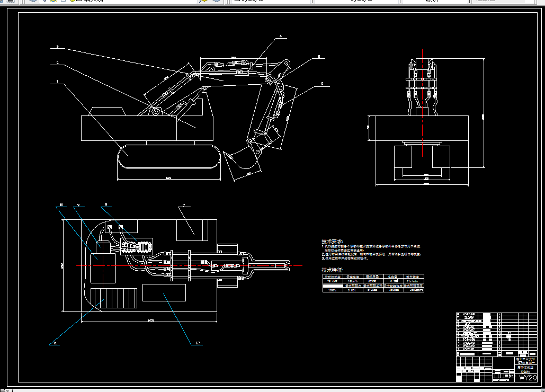Click the 技术特征 heading text

pyautogui.click(x=332, y=270)
